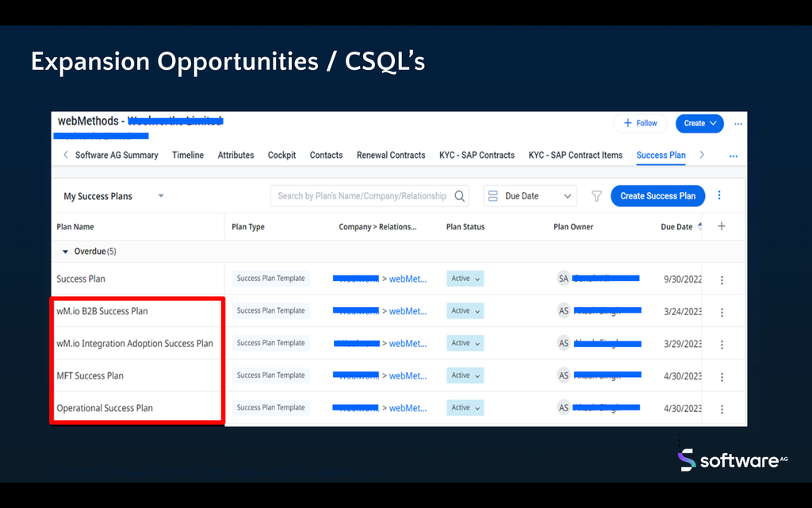Click the search magnifier icon

click(x=459, y=196)
